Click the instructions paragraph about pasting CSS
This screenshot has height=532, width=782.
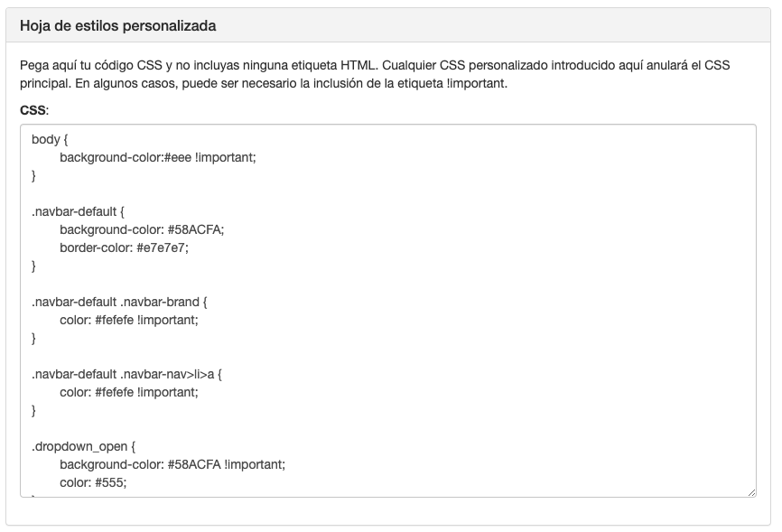(x=374, y=75)
